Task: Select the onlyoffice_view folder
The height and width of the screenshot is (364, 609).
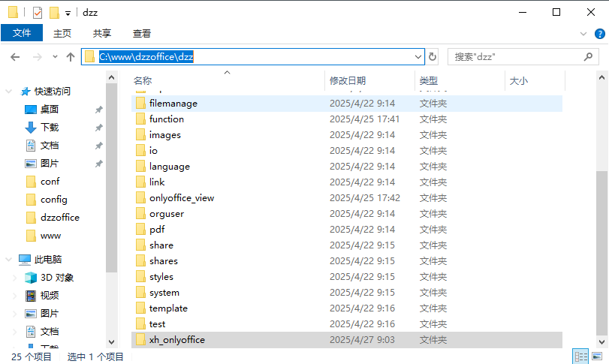Action: tap(181, 198)
